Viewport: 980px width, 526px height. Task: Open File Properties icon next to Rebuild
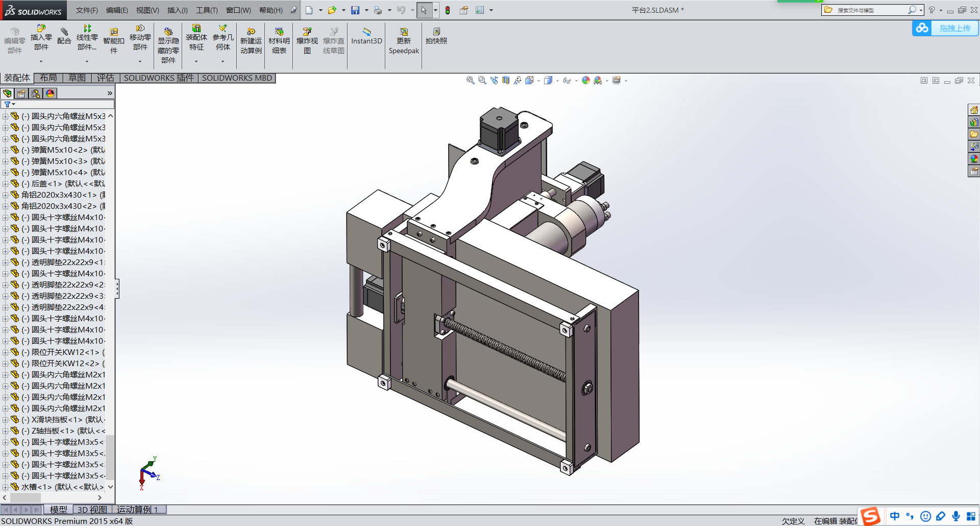(x=464, y=10)
